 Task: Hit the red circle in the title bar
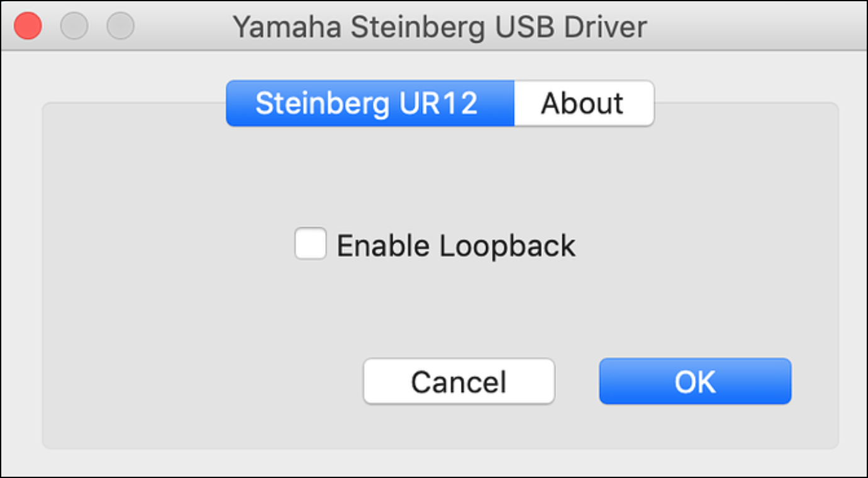point(28,26)
